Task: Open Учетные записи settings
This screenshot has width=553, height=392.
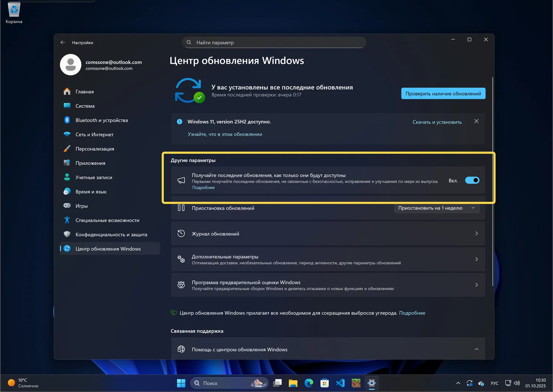Action: coord(110,177)
